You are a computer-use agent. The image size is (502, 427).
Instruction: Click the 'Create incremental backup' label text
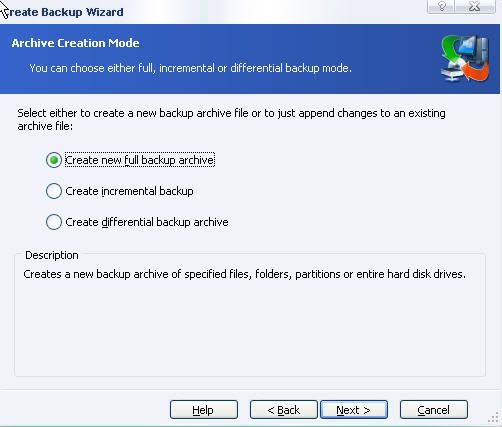[129, 191]
